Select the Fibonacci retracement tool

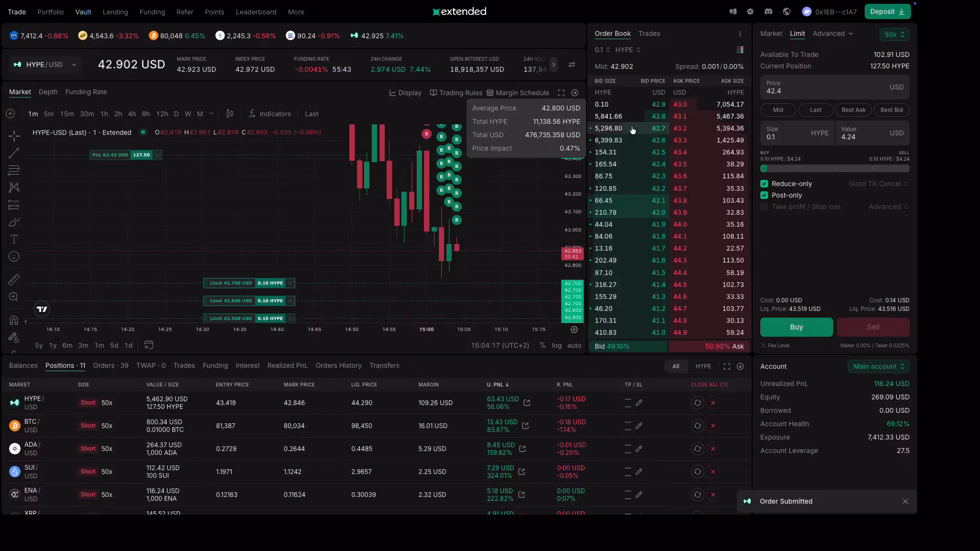pos(14,170)
